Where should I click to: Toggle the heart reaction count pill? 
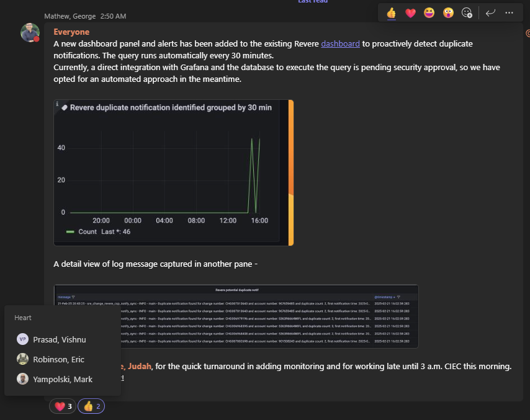click(63, 406)
